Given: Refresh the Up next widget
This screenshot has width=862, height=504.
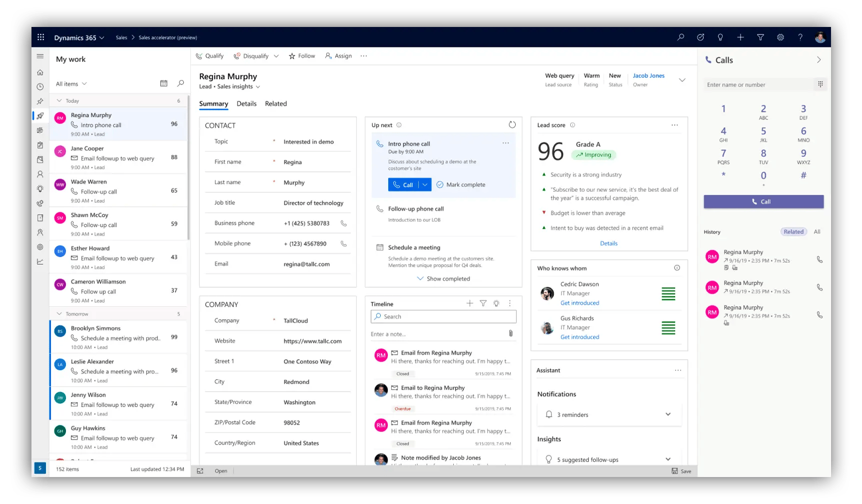Looking at the screenshot, I should pos(512,125).
